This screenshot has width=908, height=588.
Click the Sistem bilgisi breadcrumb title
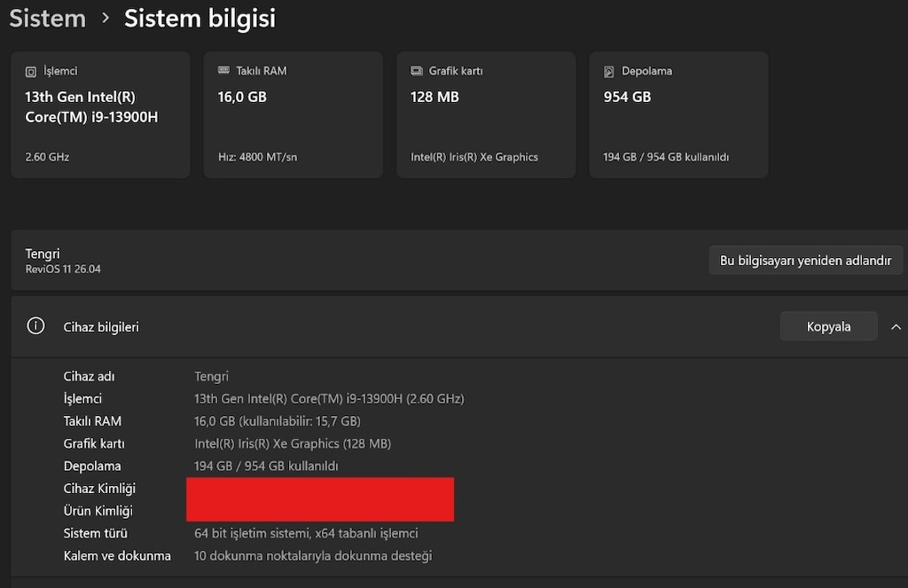(200, 19)
